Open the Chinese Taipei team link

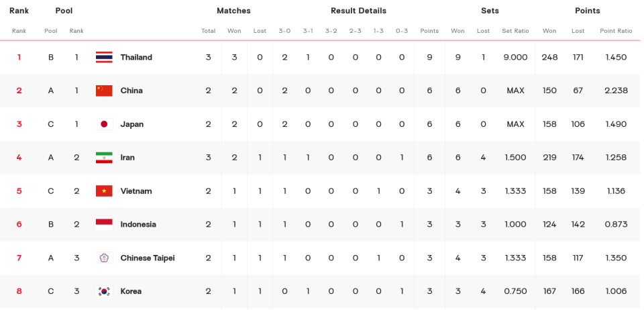pos(148,258)
